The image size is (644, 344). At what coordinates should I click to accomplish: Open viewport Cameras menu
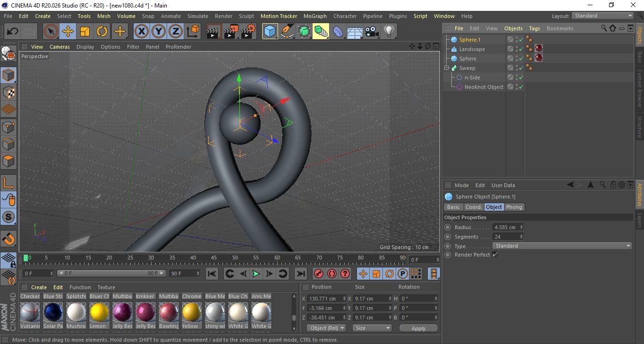[59, 47]
